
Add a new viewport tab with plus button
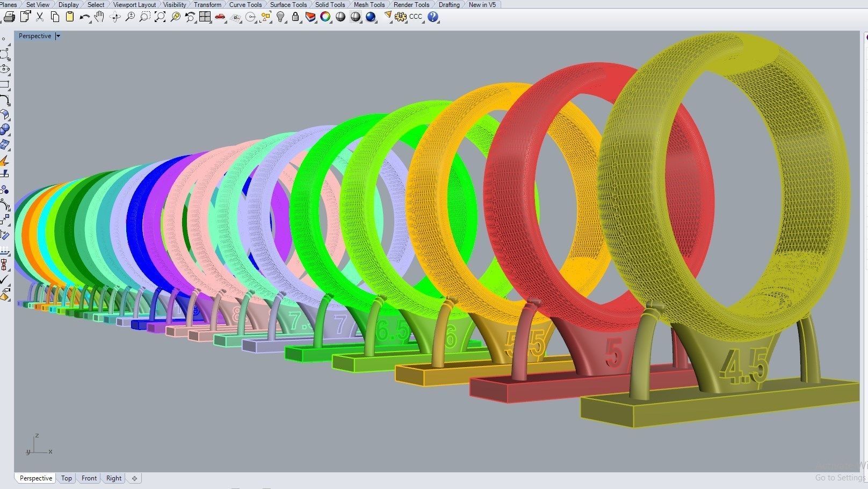click(135, 478)
